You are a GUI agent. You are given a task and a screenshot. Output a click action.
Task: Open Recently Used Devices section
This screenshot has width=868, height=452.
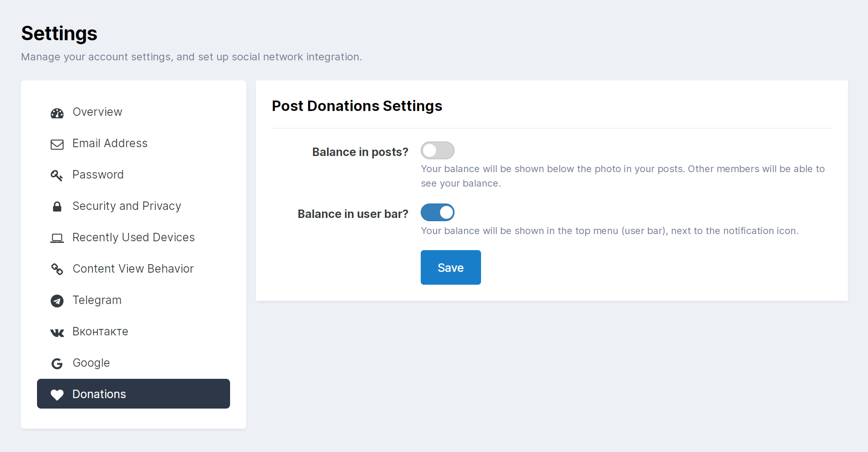(x=134, y=237)
